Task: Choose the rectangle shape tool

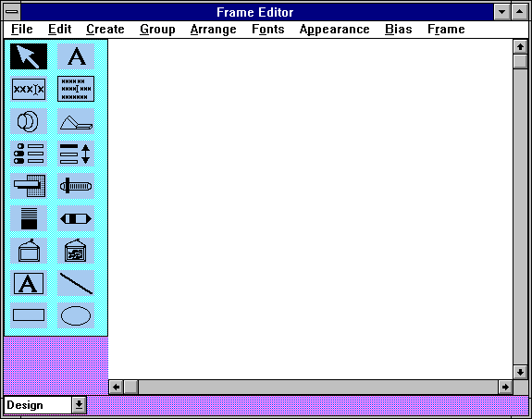Action: tap(29, 315)
